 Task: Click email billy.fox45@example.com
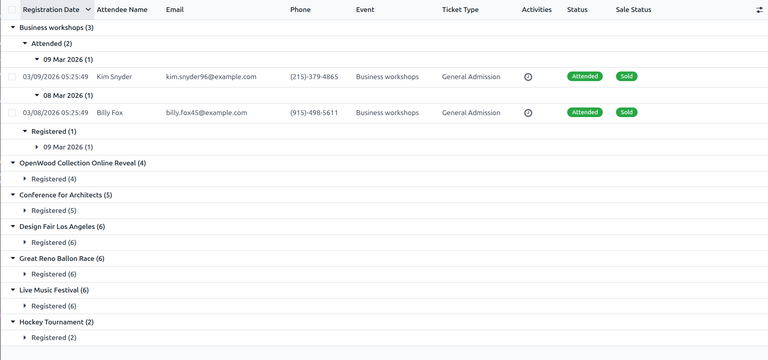[x=207, y=113]
